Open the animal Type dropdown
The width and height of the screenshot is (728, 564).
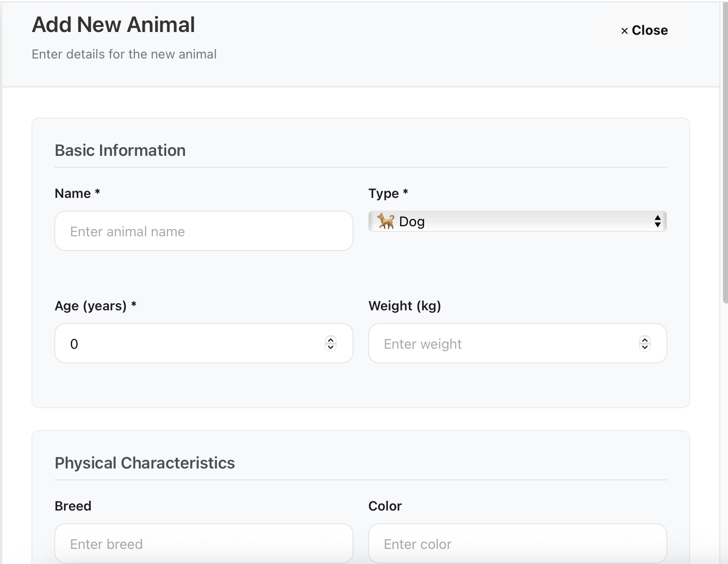(516, 221)
